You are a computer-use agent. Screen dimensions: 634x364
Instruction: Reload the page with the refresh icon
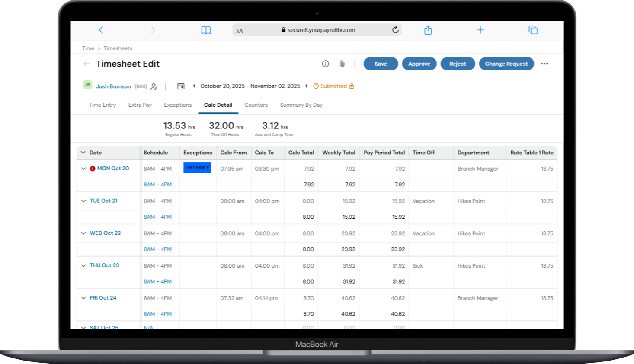[x=395, y=30]
